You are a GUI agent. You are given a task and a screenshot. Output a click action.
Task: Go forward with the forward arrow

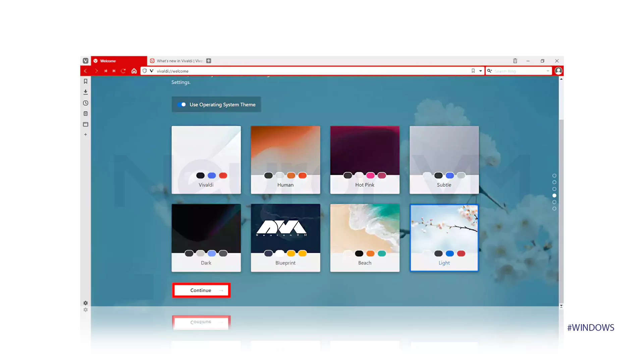tap(96, 71)
